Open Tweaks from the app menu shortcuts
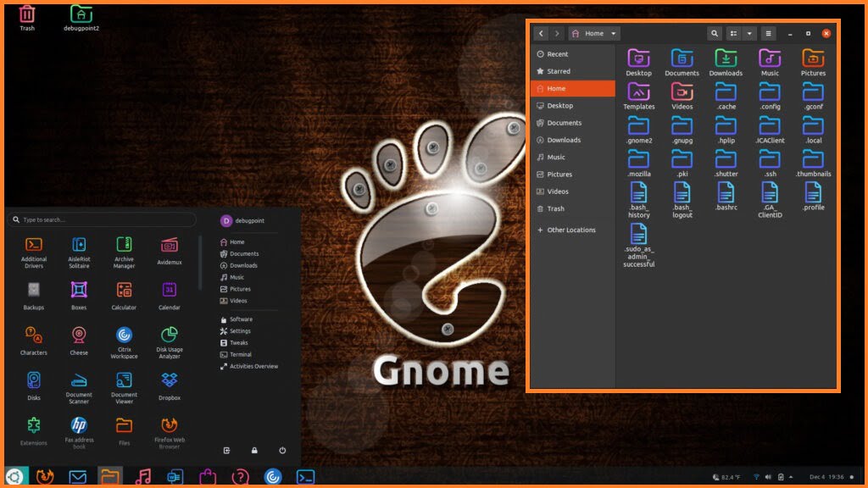 point(234,342)
